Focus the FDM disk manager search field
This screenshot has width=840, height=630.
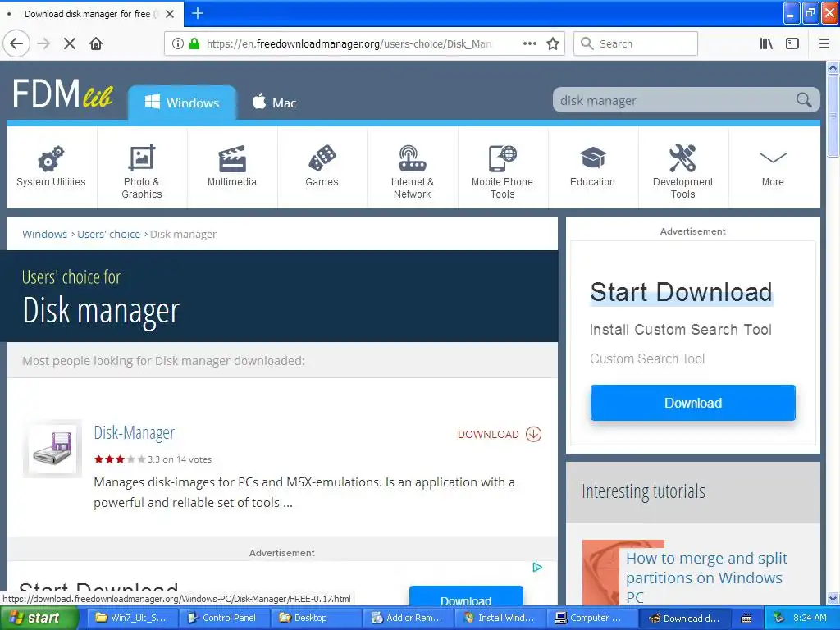tap(674, 100)
